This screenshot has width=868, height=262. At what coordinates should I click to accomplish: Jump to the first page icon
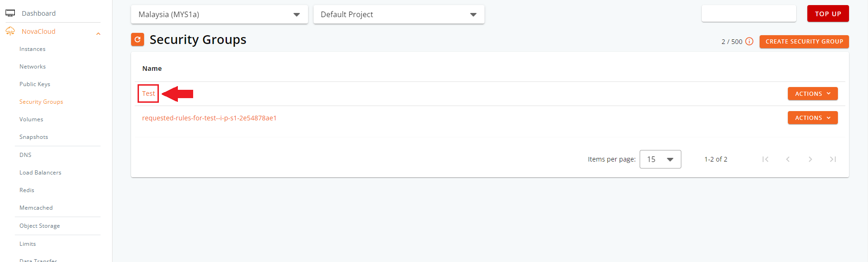(x=765, y=159)
